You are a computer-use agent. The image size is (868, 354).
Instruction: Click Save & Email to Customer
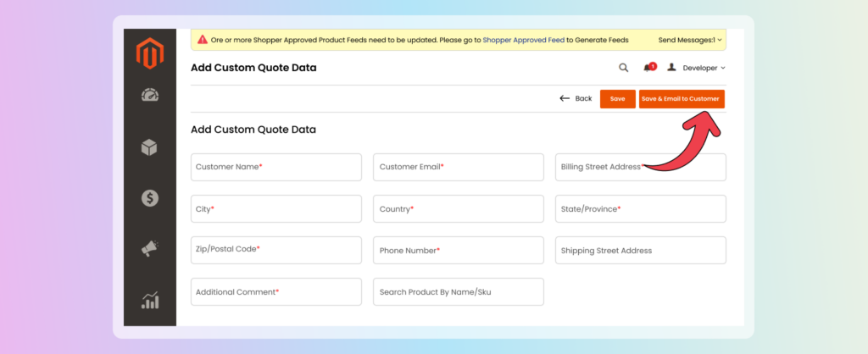pyautogui.click(x=681, y=99)
